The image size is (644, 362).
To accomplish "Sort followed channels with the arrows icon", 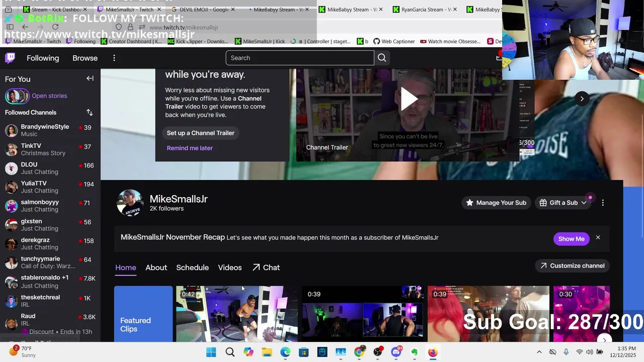I will click(x=90, y=113).
